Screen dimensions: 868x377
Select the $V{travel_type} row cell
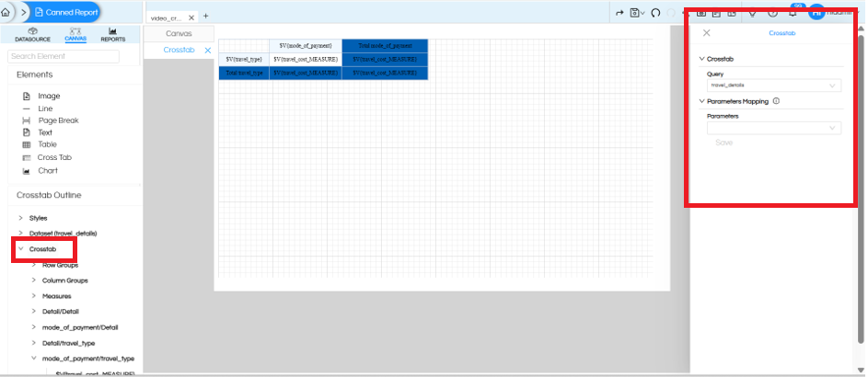tap(244, 59)
